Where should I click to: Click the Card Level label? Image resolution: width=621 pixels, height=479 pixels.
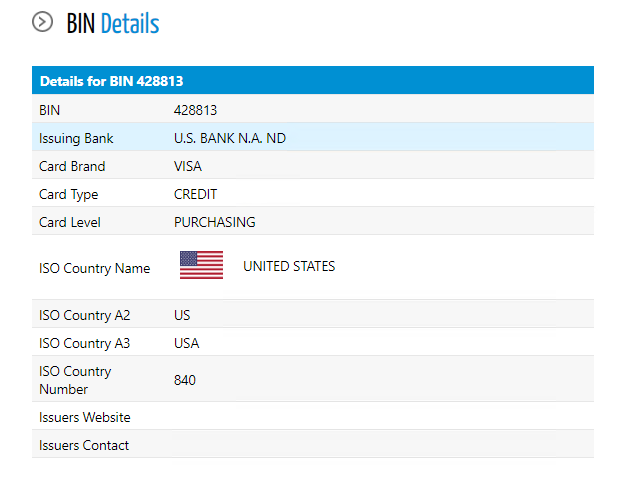70,223
